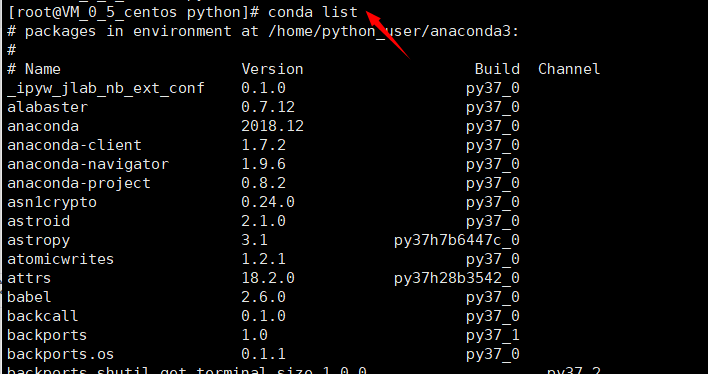The width and height of the screenshot is (708, 374).
Task: Click the 'conda list' command text
Action: pyautogui.click(x=313, y=12)
